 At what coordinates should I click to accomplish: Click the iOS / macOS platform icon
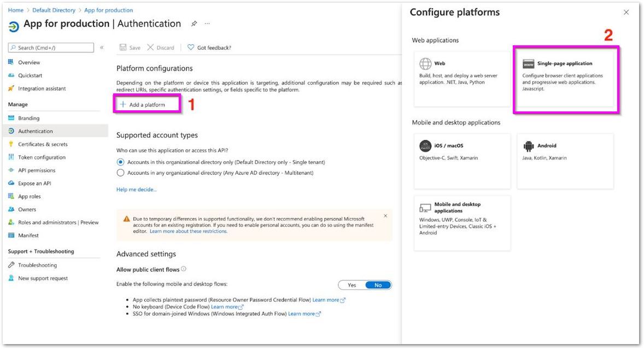click(425, 146)
